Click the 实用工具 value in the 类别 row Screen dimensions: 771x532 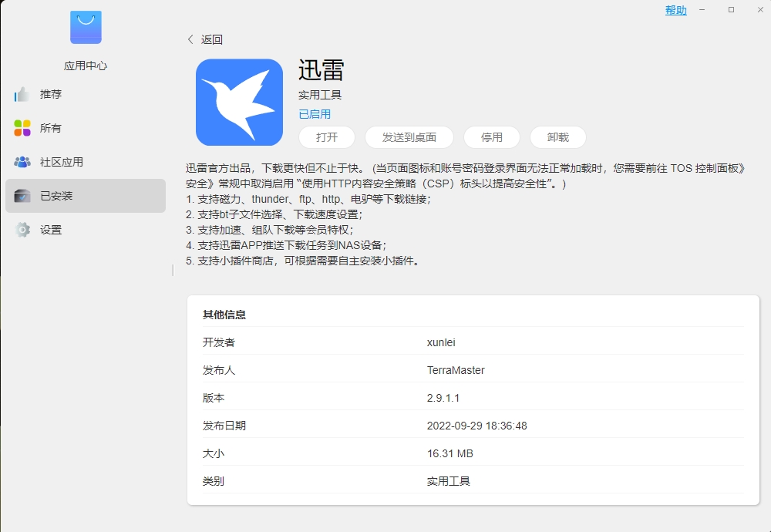(449, 481)
